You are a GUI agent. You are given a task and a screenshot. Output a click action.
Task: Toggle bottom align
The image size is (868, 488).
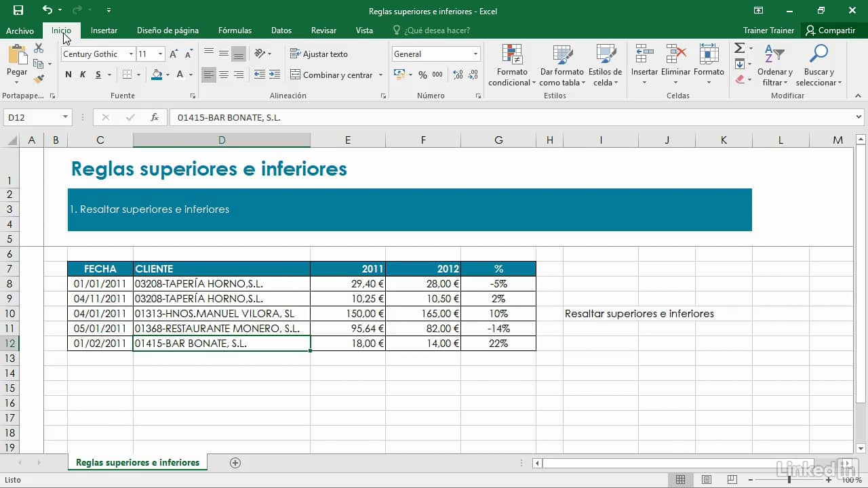point(239,54)
